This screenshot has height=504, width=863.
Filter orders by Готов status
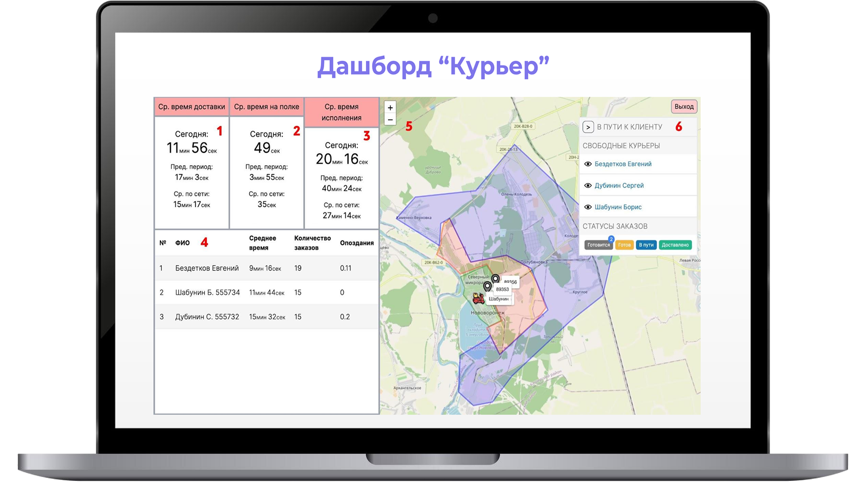click(x=624, y=245)
